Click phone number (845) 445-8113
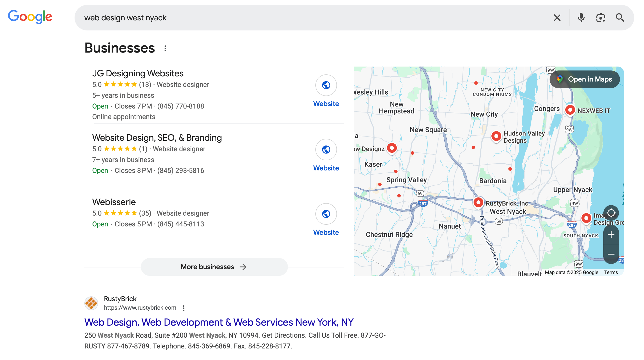 180,224
